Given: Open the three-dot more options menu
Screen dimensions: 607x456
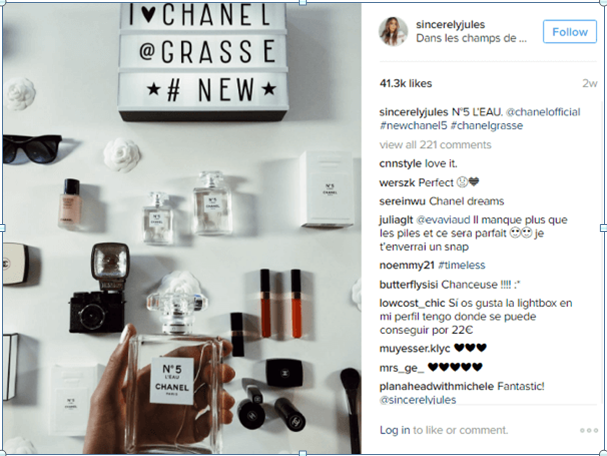Looking at the screenshot, I should 589,430.
